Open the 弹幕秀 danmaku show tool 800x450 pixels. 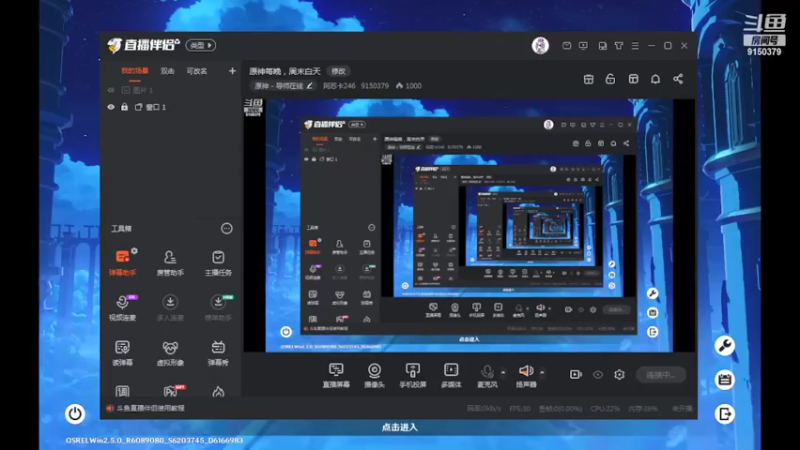point(218,353)
